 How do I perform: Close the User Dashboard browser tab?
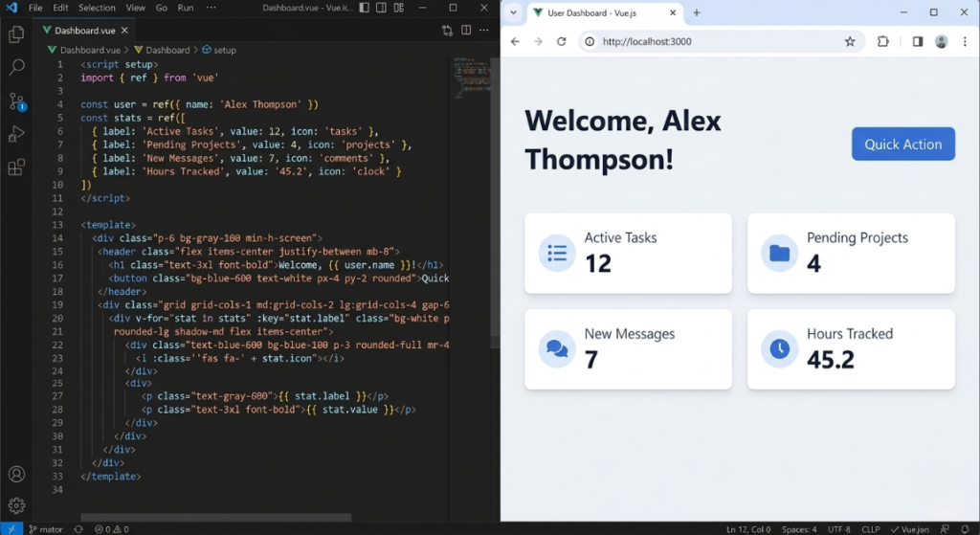[x=673, y=12]
